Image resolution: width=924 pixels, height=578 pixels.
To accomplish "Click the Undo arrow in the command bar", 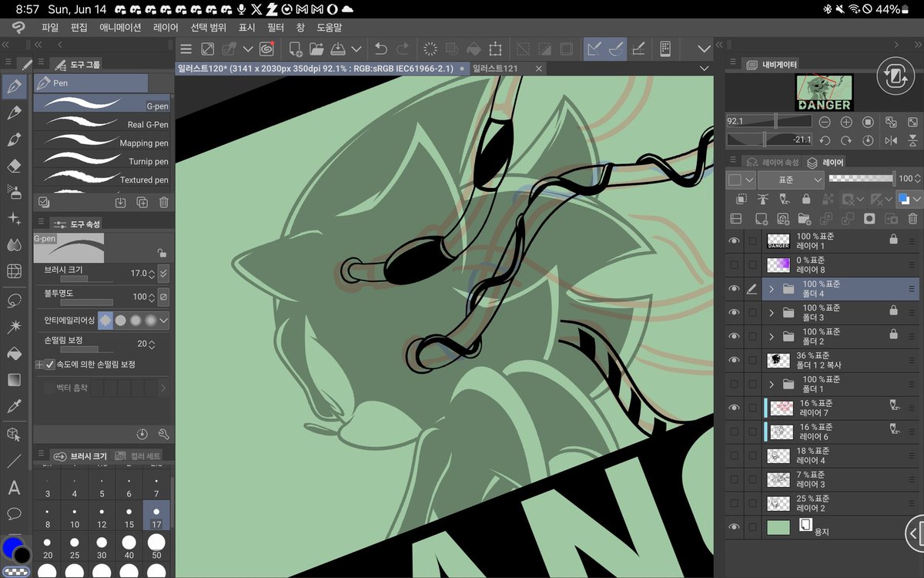I will [380, 49].
